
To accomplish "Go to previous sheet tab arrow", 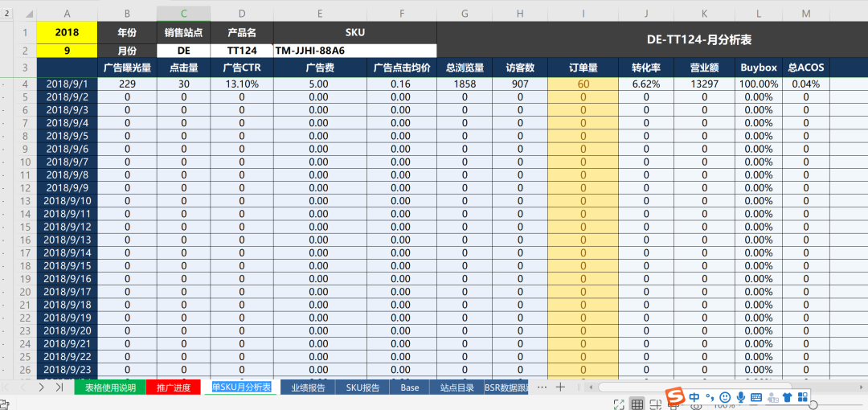I will coord(24,387).
